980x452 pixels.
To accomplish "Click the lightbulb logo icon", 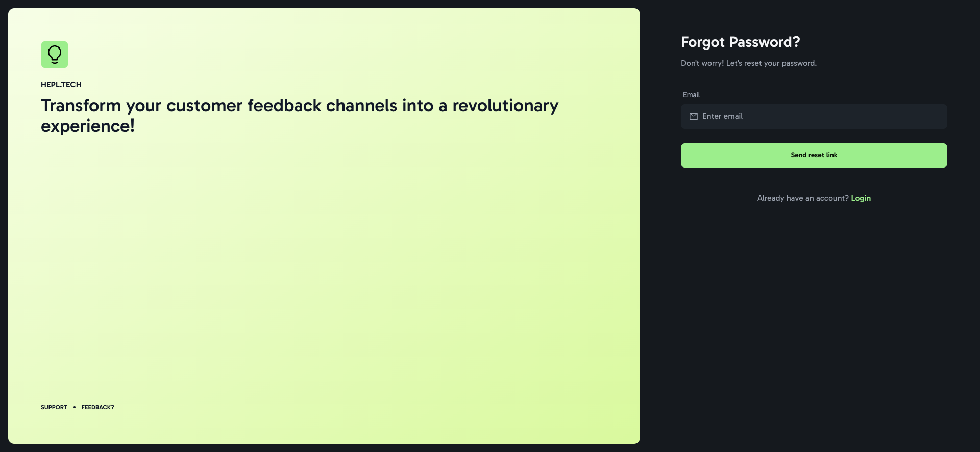I will click(x=55, y=55).
